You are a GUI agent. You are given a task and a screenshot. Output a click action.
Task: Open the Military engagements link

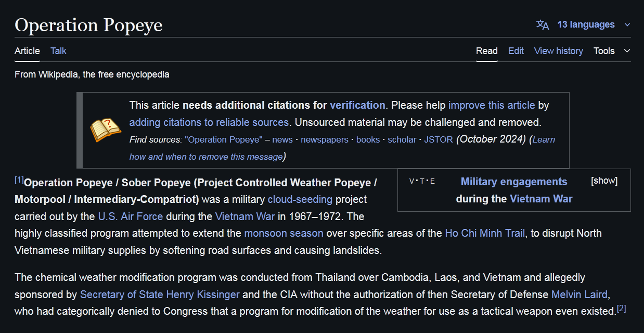514,182
